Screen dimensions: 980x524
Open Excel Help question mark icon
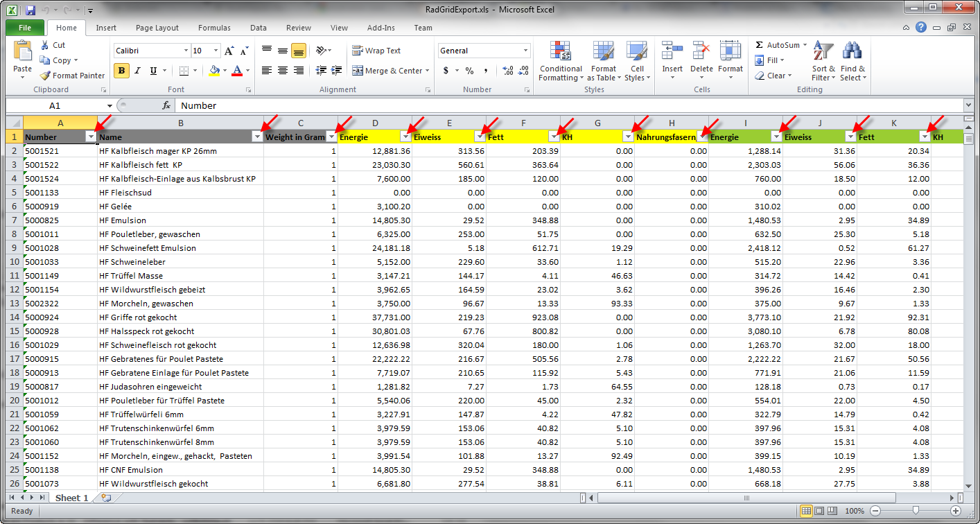920,28
